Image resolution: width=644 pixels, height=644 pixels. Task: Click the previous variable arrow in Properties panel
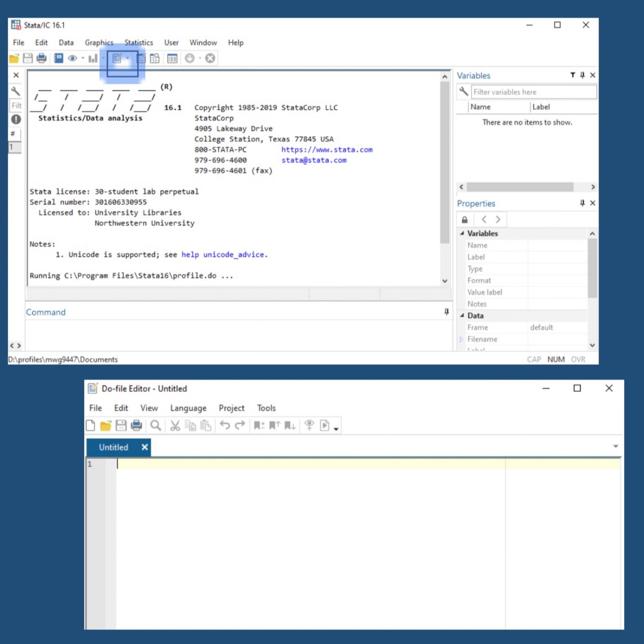click(484, 220)
